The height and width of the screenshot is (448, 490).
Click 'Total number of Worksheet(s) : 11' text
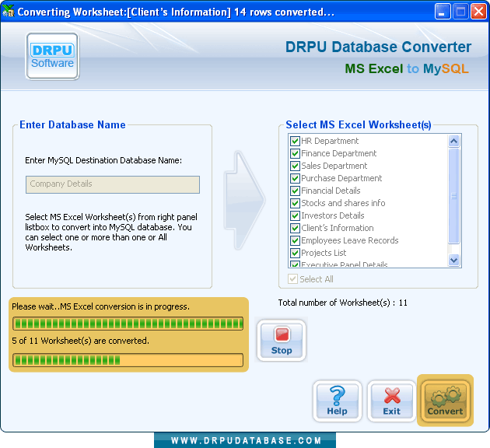(x=343, y=303)
